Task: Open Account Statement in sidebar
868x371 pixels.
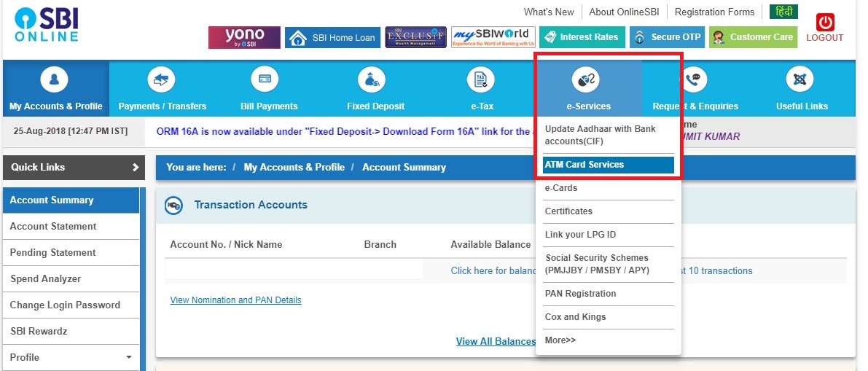Action: tap(71, 227)
